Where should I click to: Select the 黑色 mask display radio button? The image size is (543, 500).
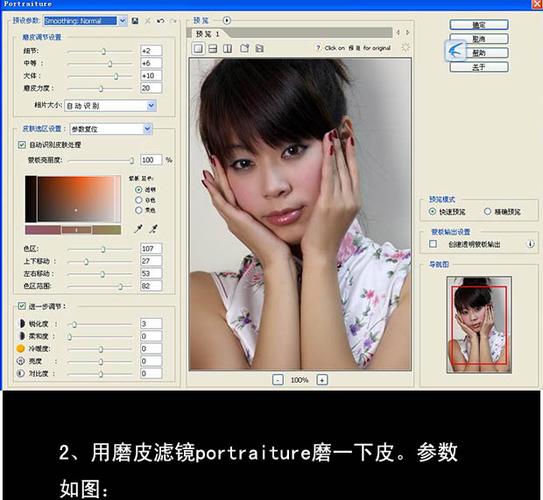point(139,210)
